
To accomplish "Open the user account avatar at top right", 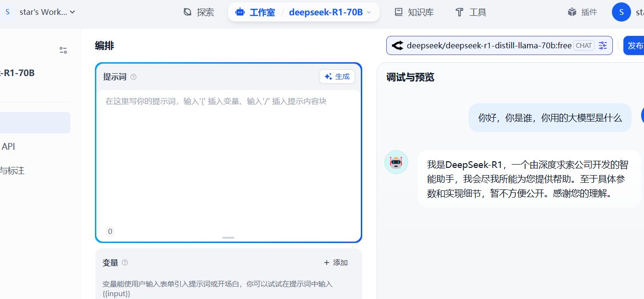I will 621,12.
